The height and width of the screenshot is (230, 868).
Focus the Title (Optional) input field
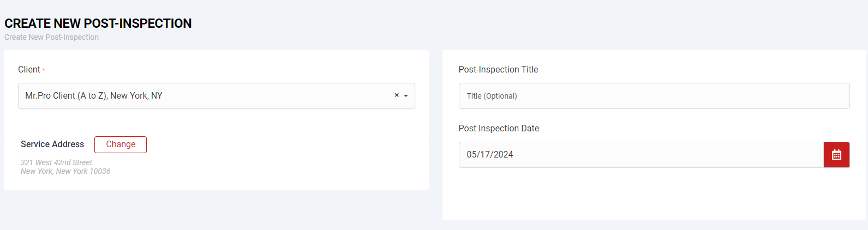(654, 96)
